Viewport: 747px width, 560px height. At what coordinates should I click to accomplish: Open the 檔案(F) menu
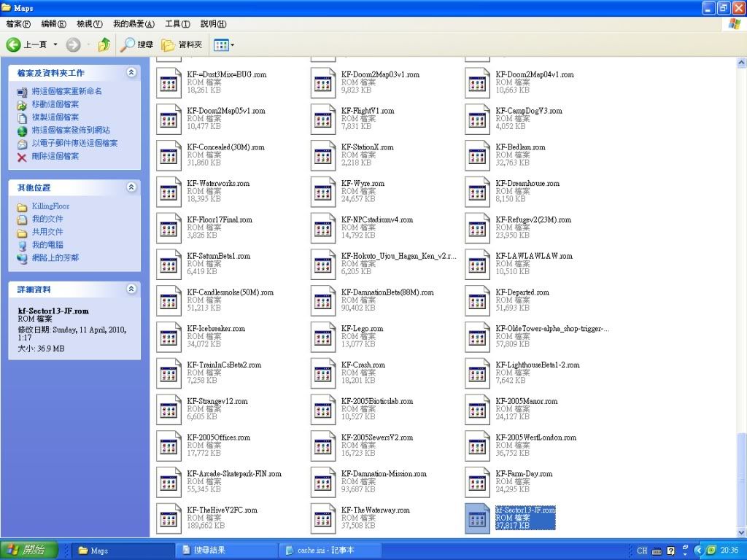tap(18, 24)
